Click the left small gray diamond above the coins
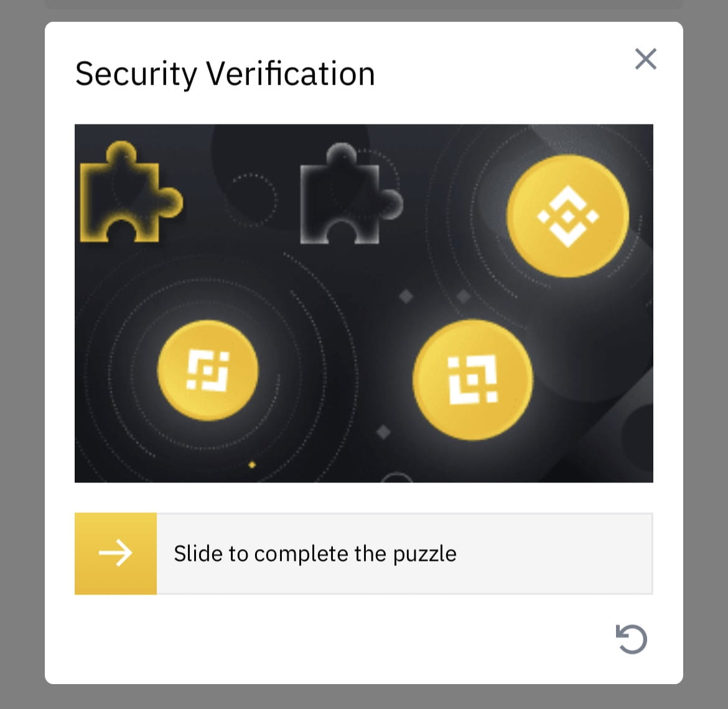This screenshot has width=728, height=709. tap(406, 296)
